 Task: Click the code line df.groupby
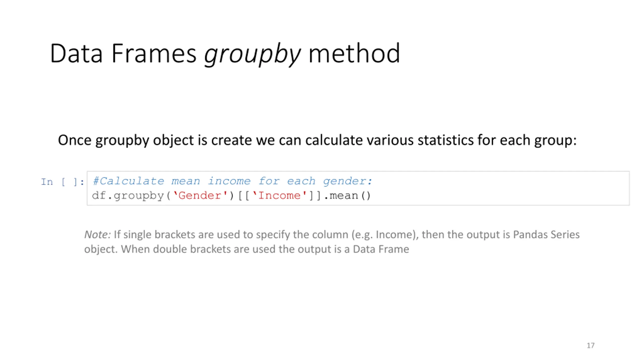tap(231, 196)
